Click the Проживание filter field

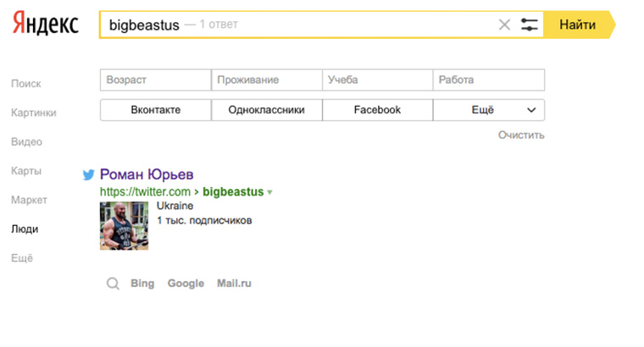point(266,80)
